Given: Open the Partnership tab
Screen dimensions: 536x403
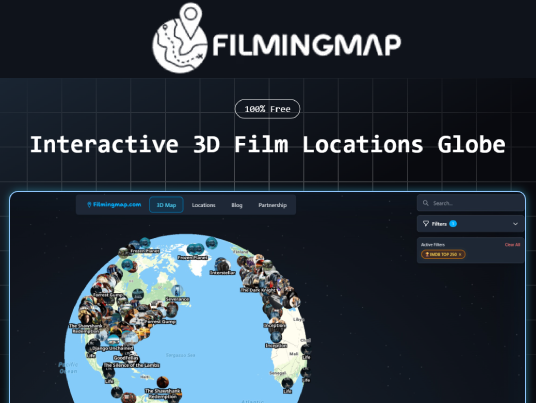Looking at the screenshot, I should click(x=272, y=205).
